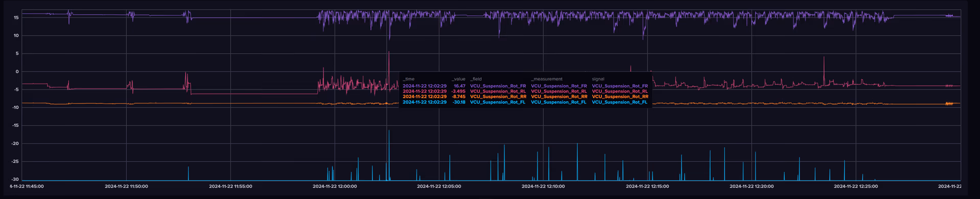Click the Y-axis label -20
980x199 pixels.
(16, 143)
